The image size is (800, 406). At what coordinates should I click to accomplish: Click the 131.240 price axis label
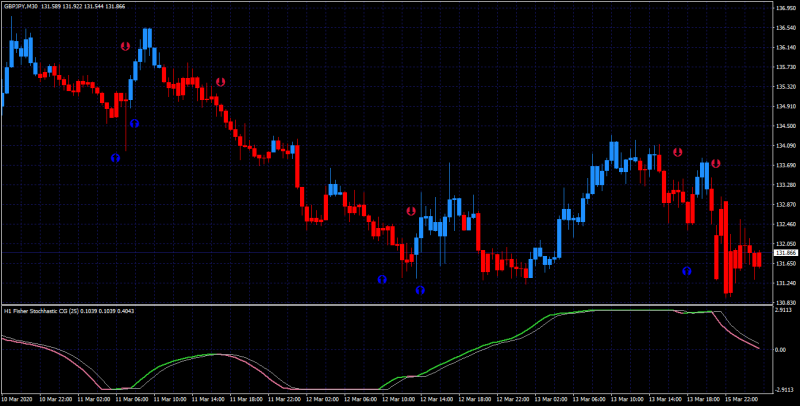click(x=786, y=283)
